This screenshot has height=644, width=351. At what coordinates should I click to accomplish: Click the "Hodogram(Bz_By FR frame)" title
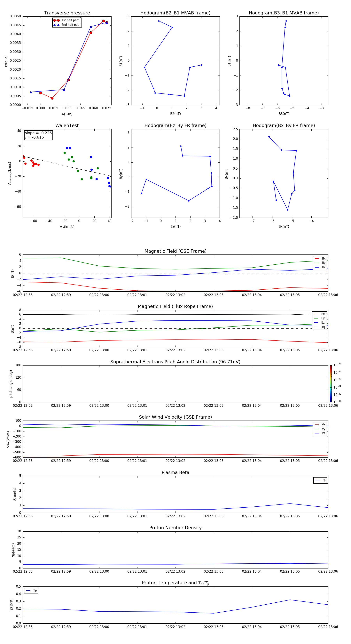coord(175,125)
